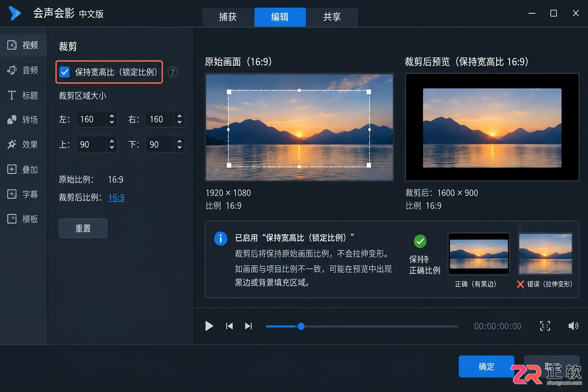Click the playback progress slider handle
The width and height of the screenshot is (588, 392).
pos(301,326)
